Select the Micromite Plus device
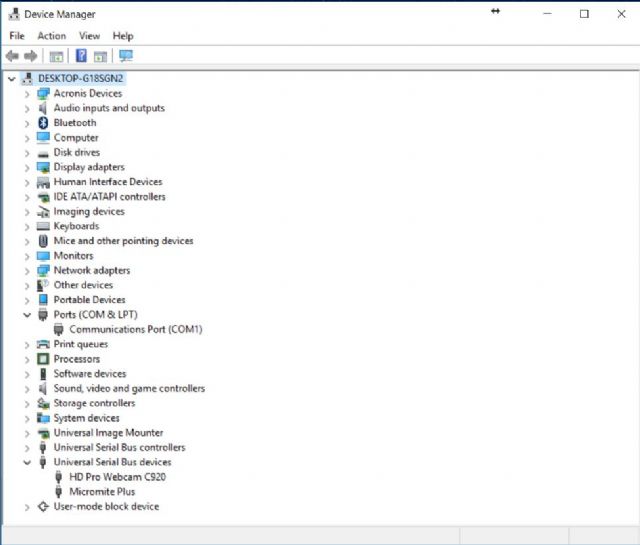 tap(102, 492)
